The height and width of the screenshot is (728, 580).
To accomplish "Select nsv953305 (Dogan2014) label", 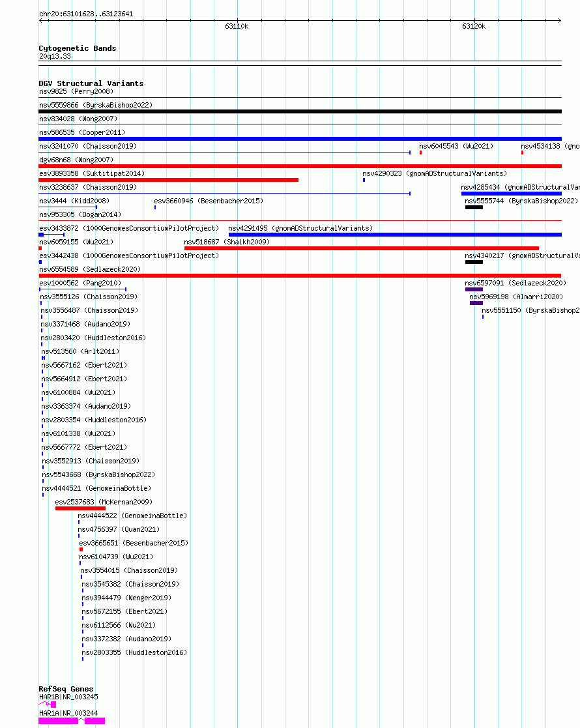I will pos(80,214).
